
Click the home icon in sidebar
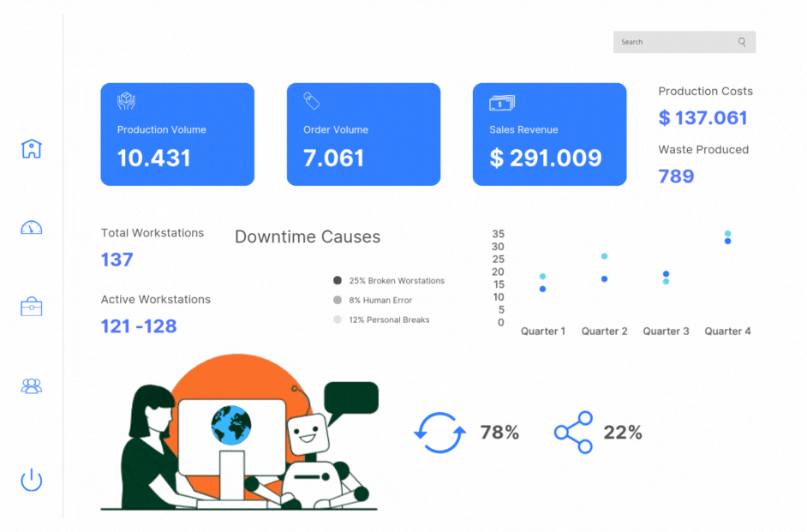click(x=32, y=149)
